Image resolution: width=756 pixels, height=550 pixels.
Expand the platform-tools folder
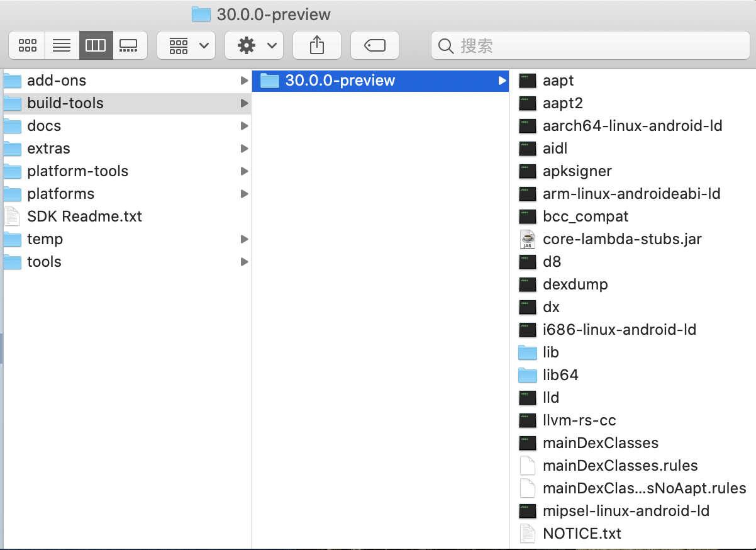click(245, 171)
